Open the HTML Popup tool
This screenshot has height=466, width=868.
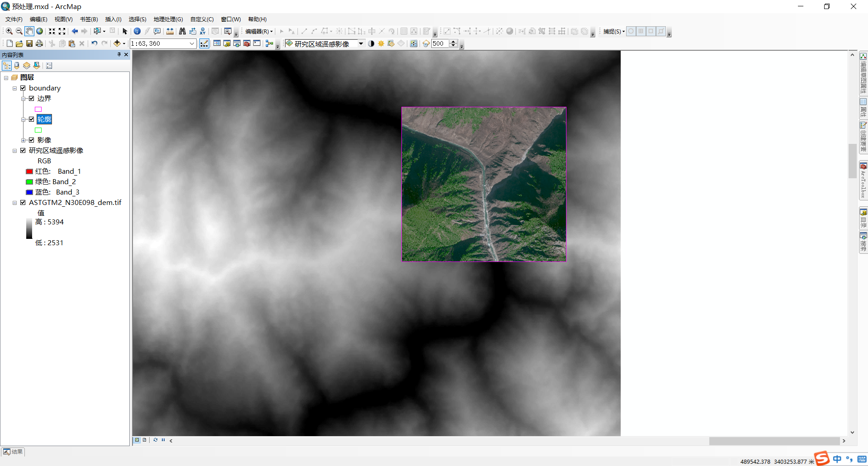(x=157, y=31)
